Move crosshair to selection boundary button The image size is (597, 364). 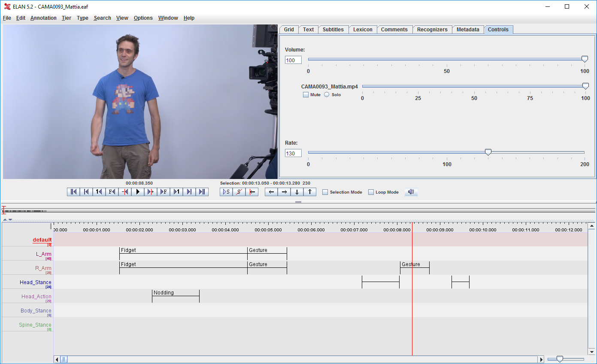(252, 192)
